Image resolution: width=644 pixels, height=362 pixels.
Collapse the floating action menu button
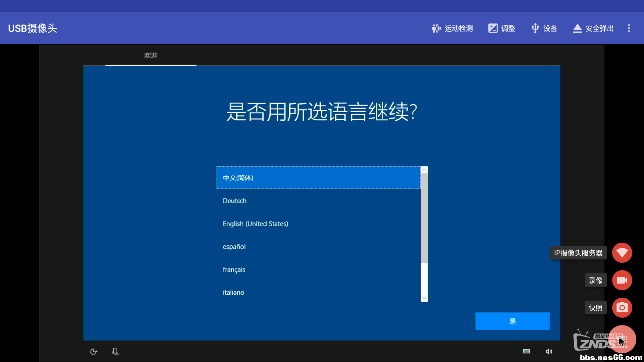(622, 339)
